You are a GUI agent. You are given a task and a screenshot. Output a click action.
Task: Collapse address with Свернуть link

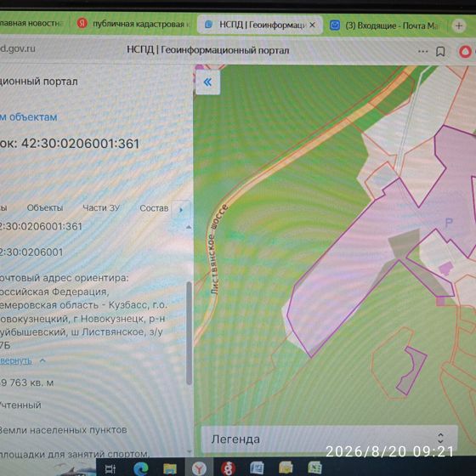pos(16,360)
